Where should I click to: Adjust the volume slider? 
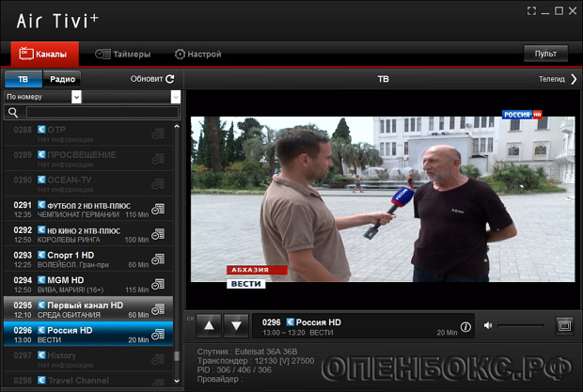(521, 326)
